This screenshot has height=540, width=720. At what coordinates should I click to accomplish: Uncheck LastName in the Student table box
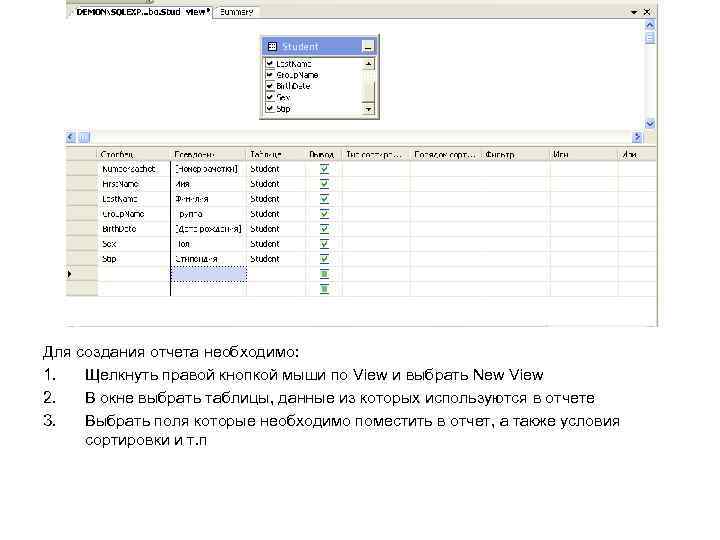click(x=270, y=63)
